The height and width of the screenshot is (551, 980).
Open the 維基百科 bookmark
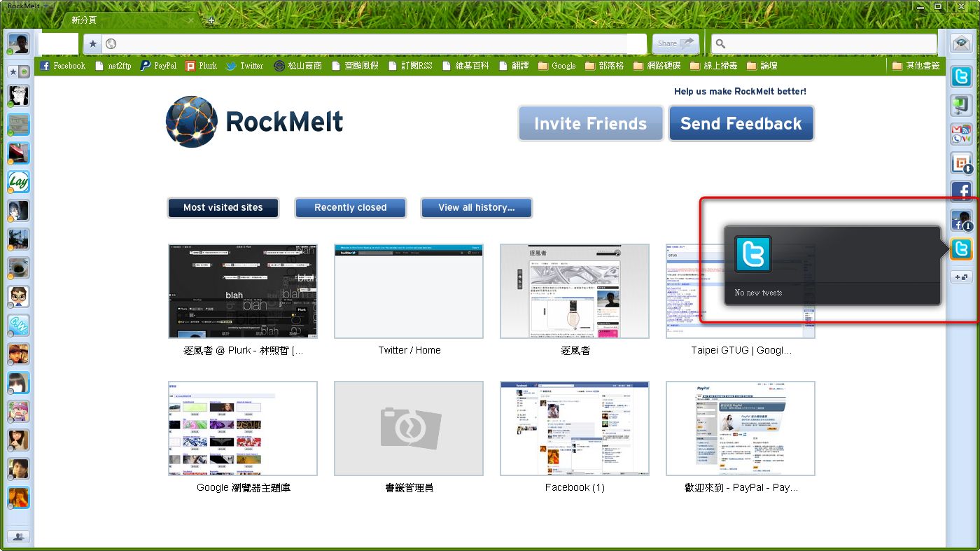click(466, 66)
